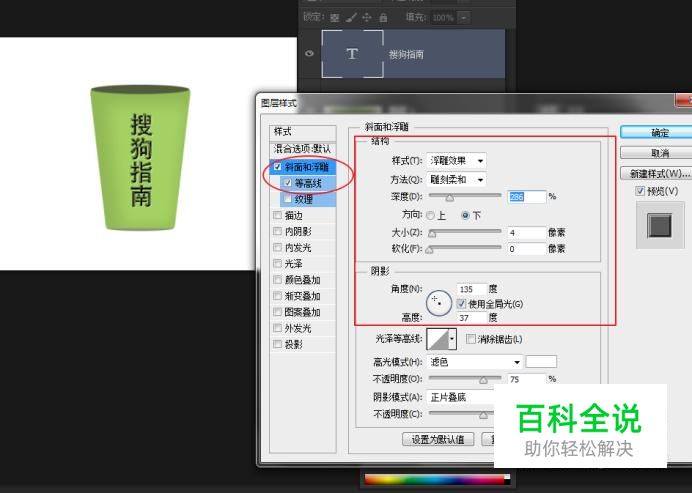Click the lock image pixels brush icon
This screenshot has height=493, width=692.
(x=351, y=18)
